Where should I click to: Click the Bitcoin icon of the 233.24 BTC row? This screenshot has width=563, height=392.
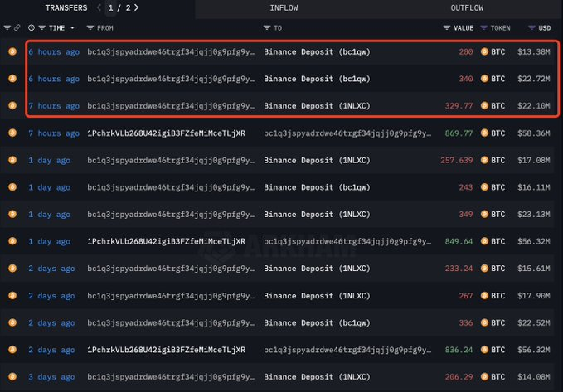(12, 269)
